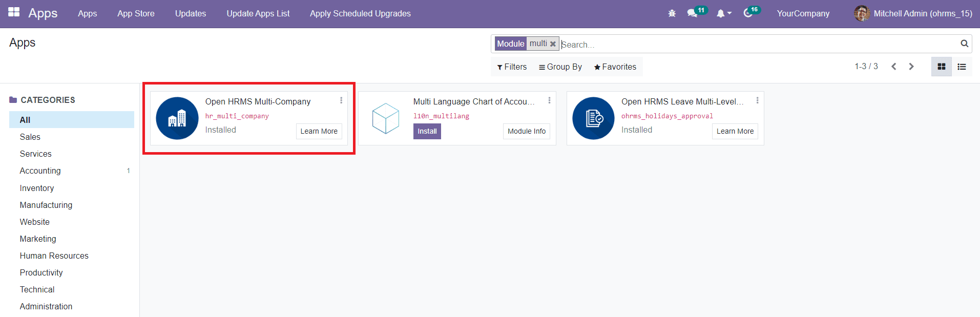Image resolution: width=980 pixels, height=317 pixels.
Task: Select the Human Resources category
Action: pyautogui.click(x=72, y=256)
